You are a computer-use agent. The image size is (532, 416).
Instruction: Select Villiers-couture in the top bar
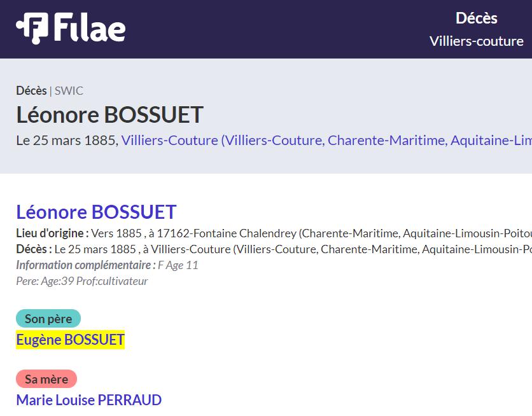tap(477, 41)
